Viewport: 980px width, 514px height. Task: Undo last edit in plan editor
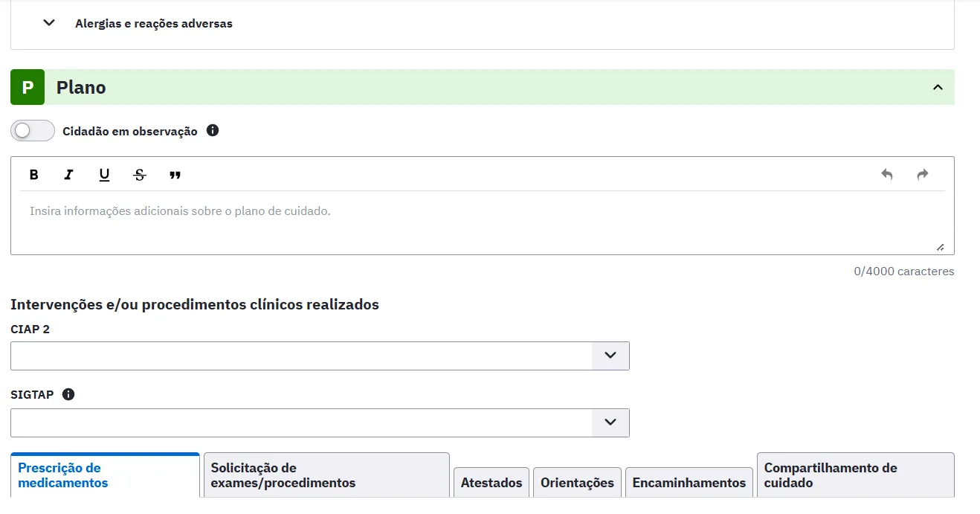886,175
